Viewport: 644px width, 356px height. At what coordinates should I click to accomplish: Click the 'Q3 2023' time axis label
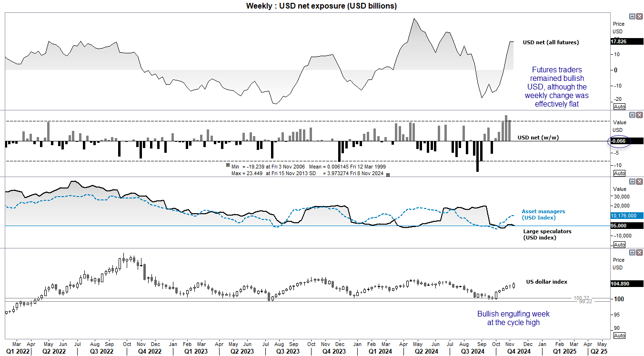coord(287,352)
